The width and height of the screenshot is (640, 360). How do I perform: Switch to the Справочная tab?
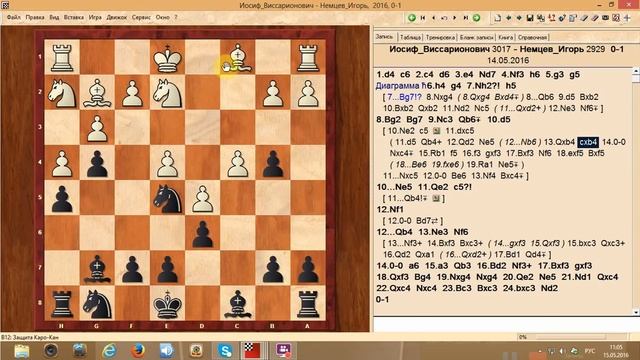pos(532,37)
